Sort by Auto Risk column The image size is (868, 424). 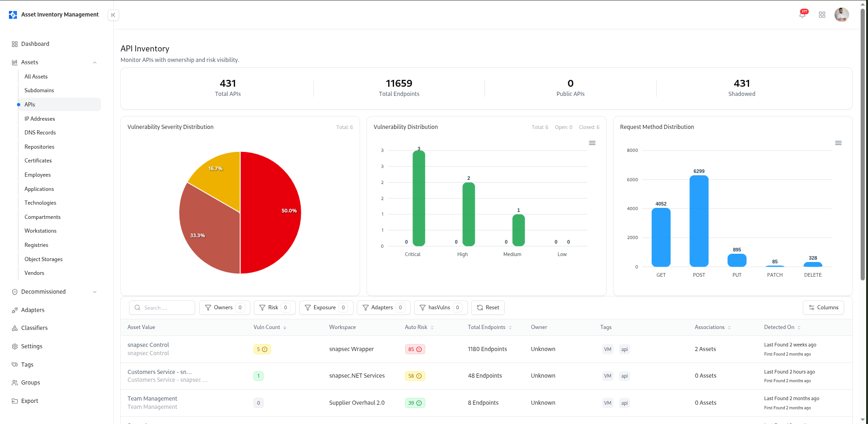tap(419, 327)
